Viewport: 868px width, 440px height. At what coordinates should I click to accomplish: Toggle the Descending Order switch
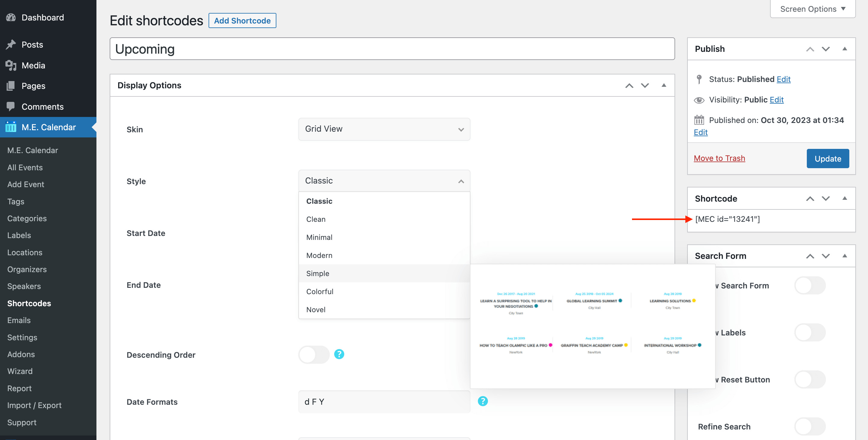[x=314, y=355]
